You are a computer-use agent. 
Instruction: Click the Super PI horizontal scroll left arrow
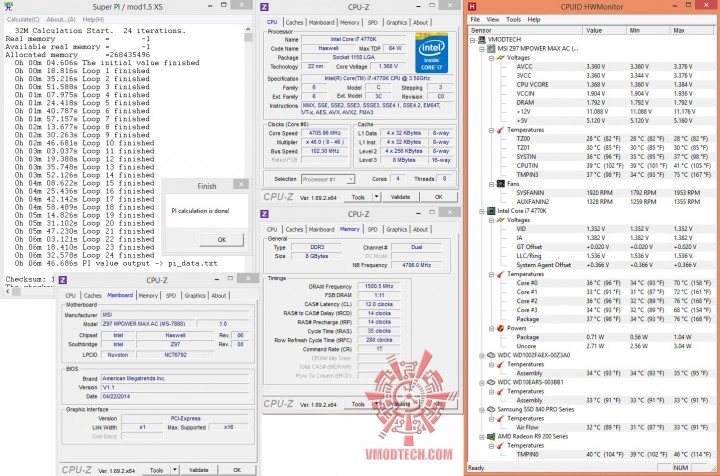click(9, 291)
